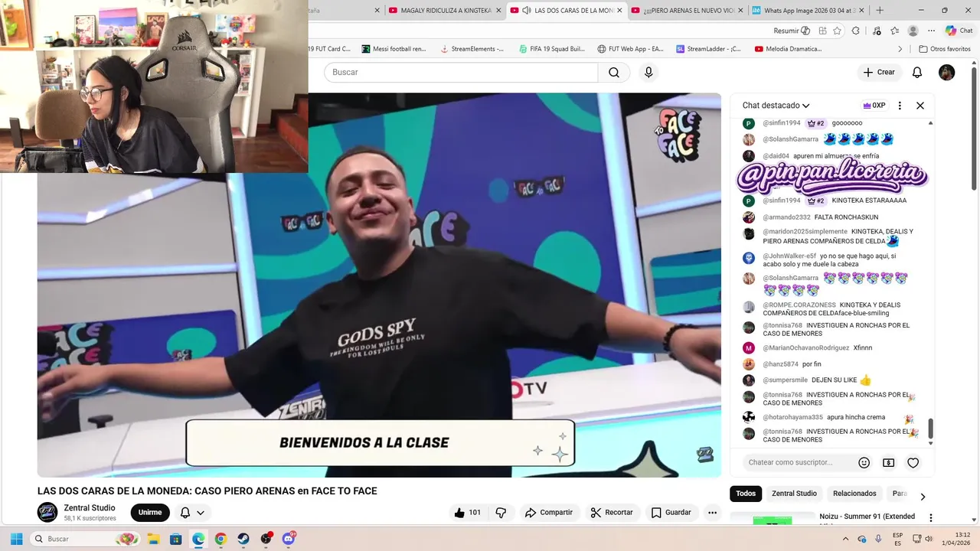Select the Zentral Studio filter chip
This screenshot has width=980, height=551.
[x=794, y=494]
